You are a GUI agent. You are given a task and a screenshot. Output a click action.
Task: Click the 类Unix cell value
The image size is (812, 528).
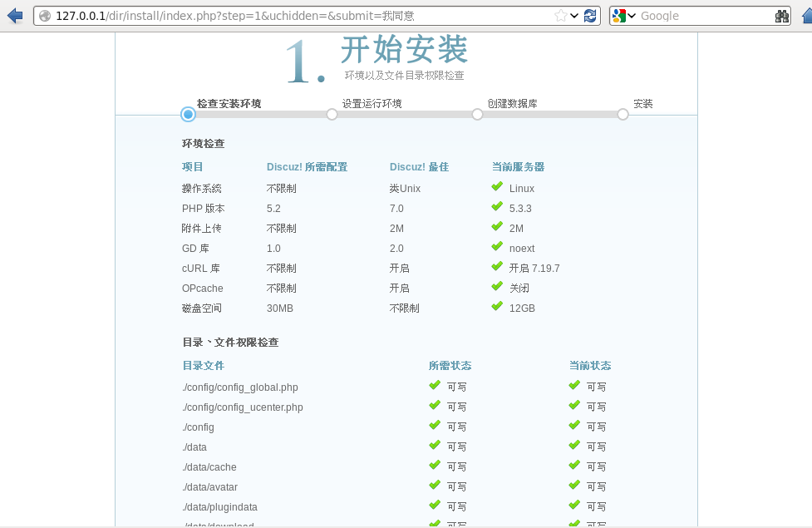[x=405, y=189]
